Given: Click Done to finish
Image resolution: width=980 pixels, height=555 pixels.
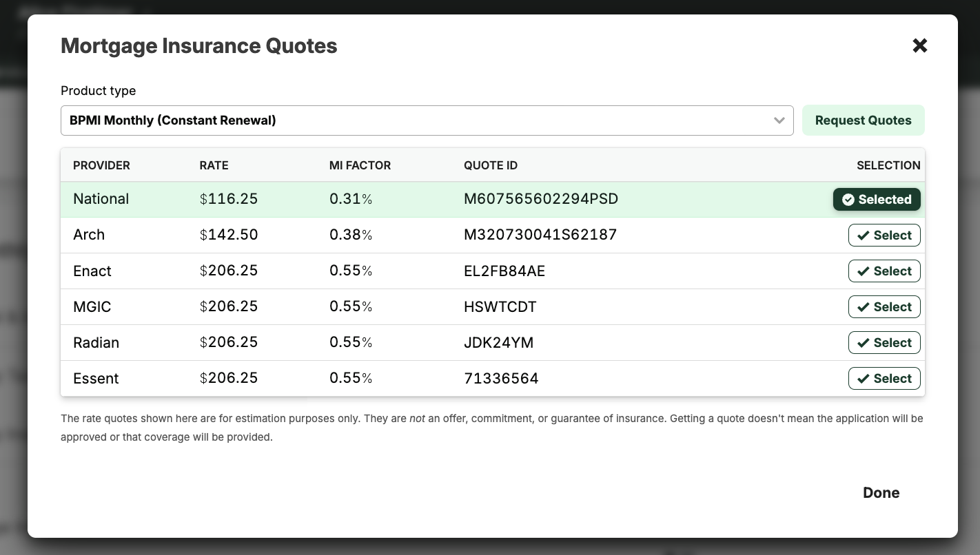Looking at the screenshot, I should pos(881,492).
